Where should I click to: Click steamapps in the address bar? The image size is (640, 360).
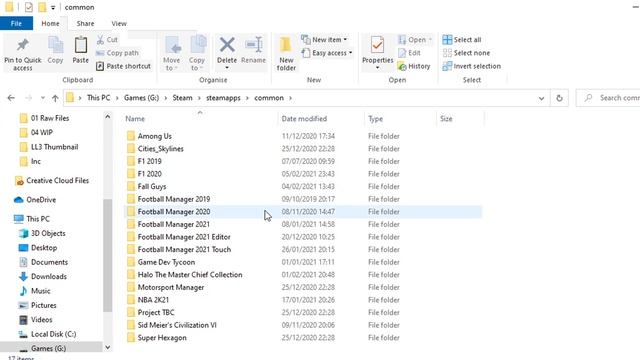pos(223,98)
